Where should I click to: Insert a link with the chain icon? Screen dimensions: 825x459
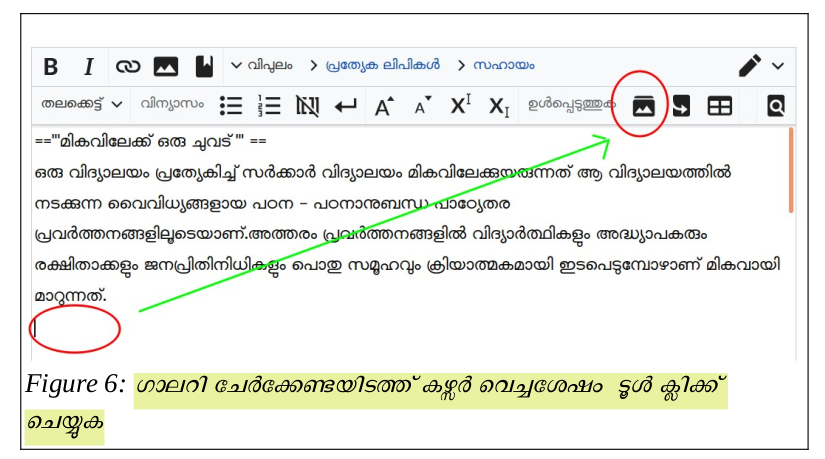127,67
